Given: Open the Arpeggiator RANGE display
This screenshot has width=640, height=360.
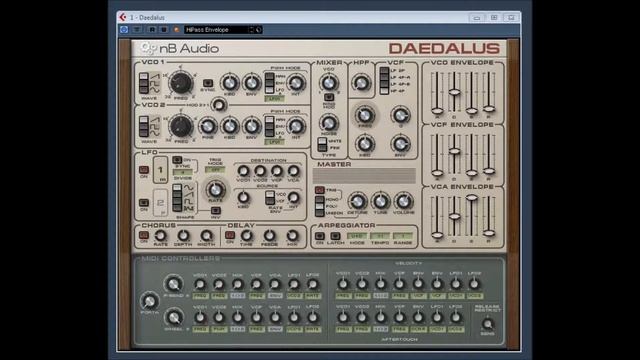Looking at the screenshot, I should click(x=403, y=236).
